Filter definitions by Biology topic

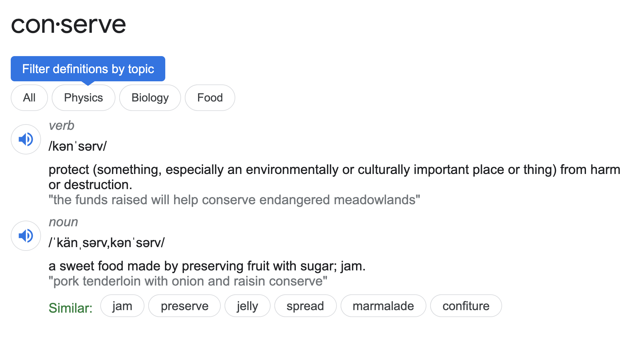pos(150,98)
